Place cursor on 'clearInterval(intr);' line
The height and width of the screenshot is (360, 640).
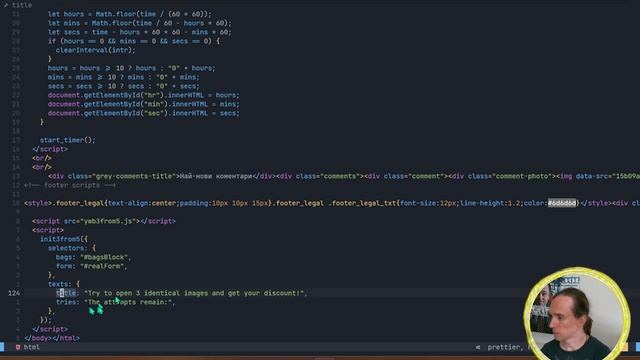click(96, 50)
